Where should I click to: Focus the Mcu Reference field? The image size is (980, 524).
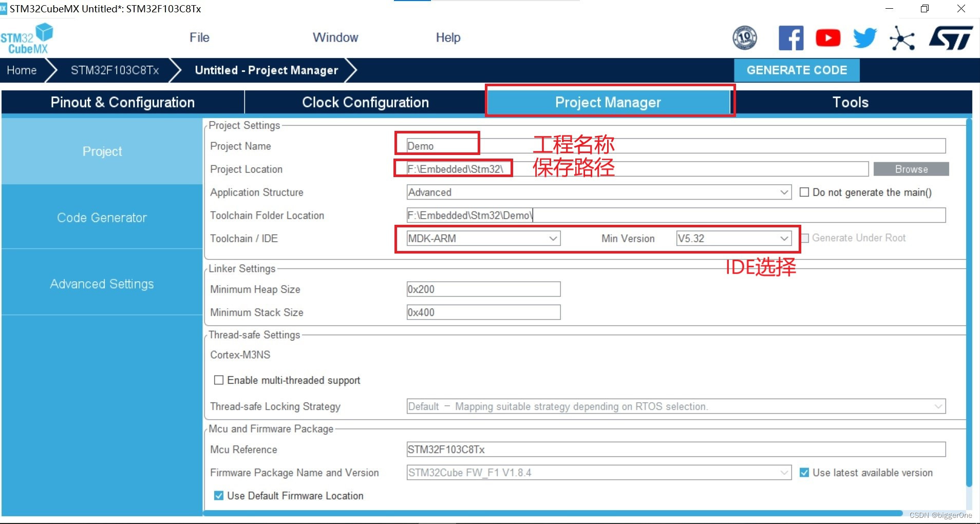[x=676, y=449]
